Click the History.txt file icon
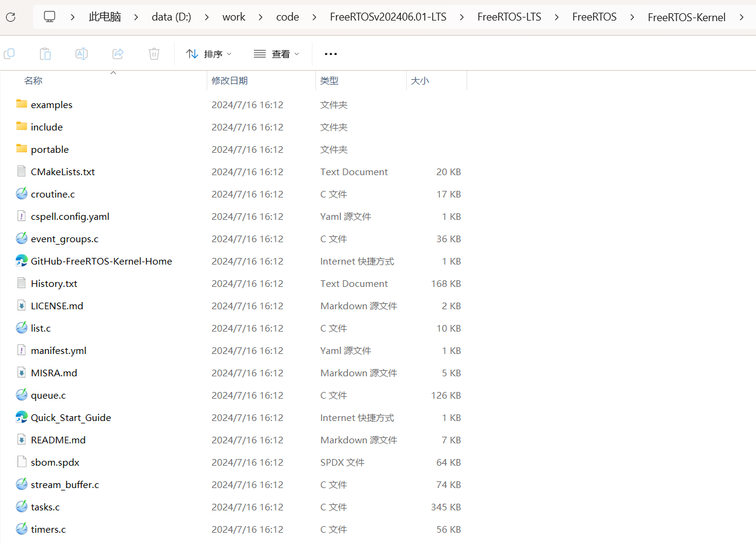The image size is (756, 543). [x=22, y=283]
